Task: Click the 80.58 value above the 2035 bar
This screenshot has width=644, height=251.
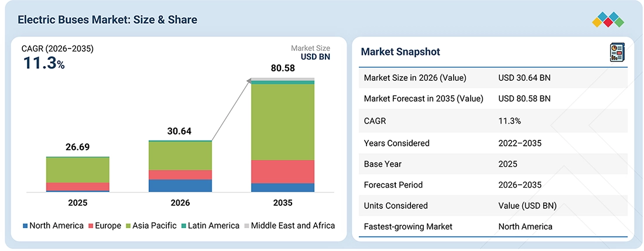Action: click(283, 68)
